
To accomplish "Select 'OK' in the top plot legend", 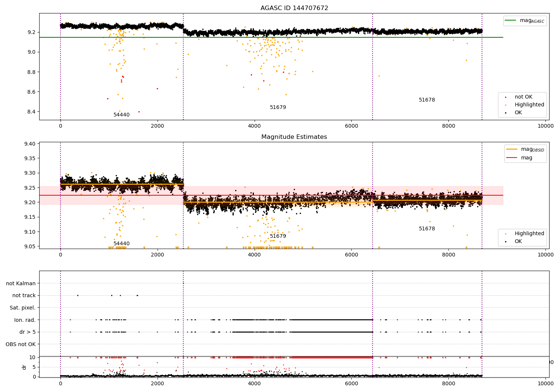I will coord(518,113).
